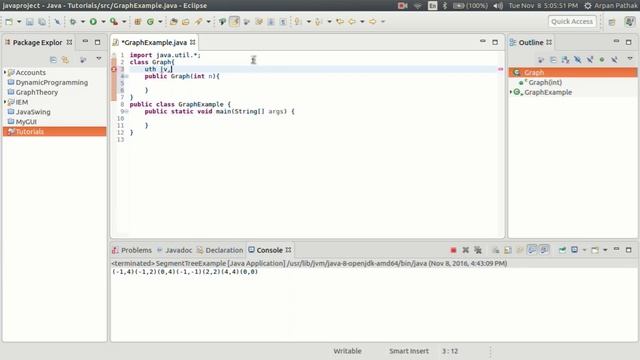
Task: Open the system volume indicator
Action: (x=498, y=6)
